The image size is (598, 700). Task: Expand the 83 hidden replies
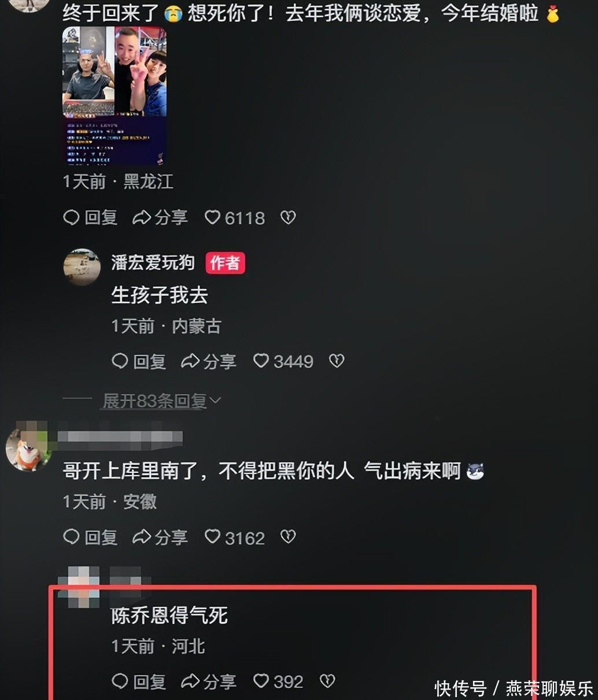pos(155,401)
